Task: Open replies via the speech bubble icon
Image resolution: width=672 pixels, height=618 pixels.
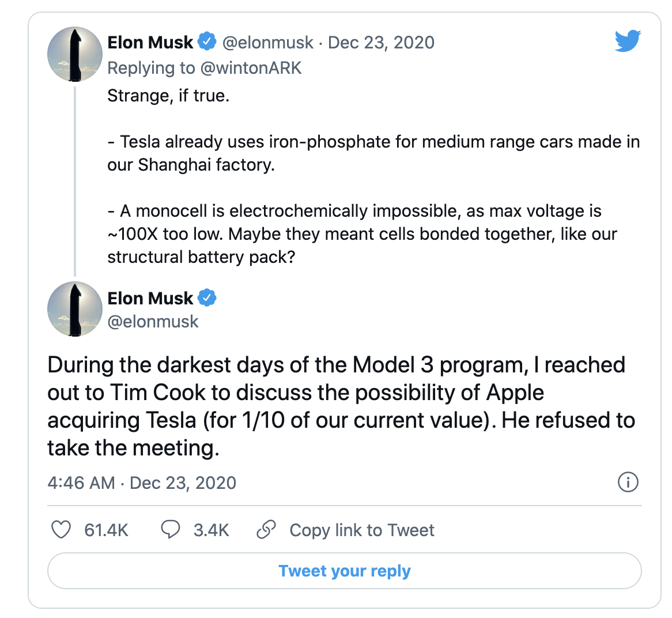Action: click(x=170, y=530)
